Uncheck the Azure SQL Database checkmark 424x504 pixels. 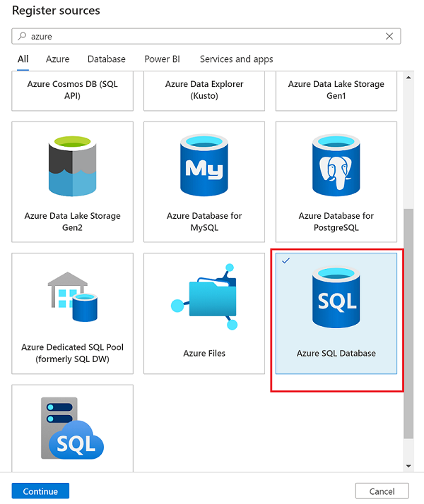[x=285, y=260]
